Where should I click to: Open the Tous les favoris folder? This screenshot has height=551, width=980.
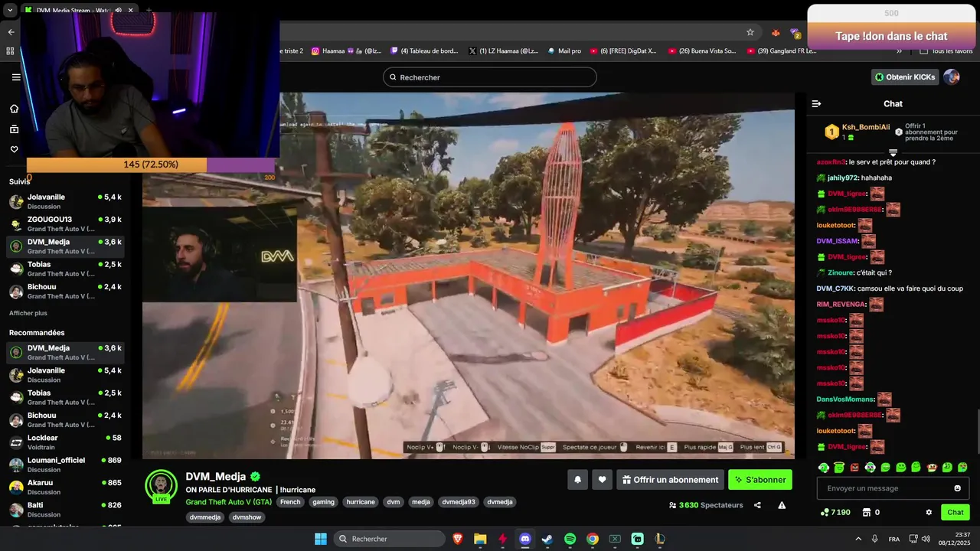pyautogui.click(x=946, y=51)
